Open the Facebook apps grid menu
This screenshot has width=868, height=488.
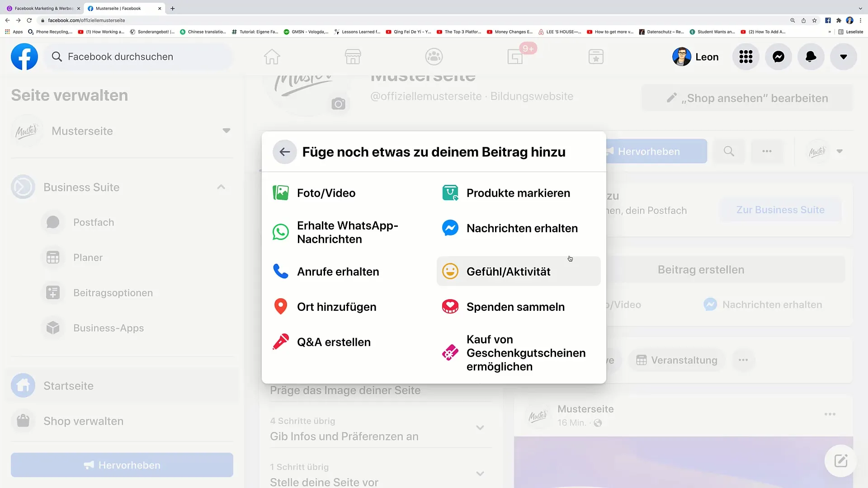tap(745, 56)
